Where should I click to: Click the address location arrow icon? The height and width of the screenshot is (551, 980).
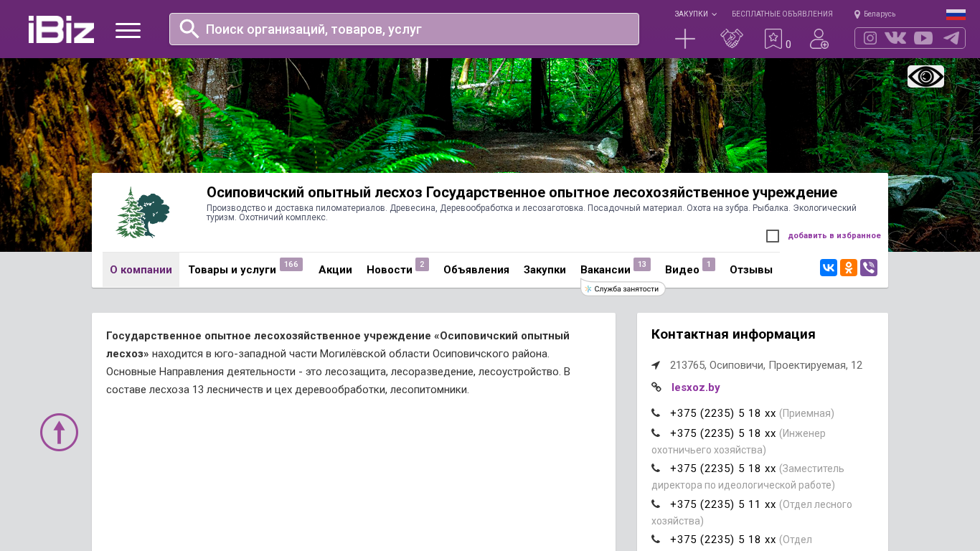pyautogui.click(x=656, y=365)
